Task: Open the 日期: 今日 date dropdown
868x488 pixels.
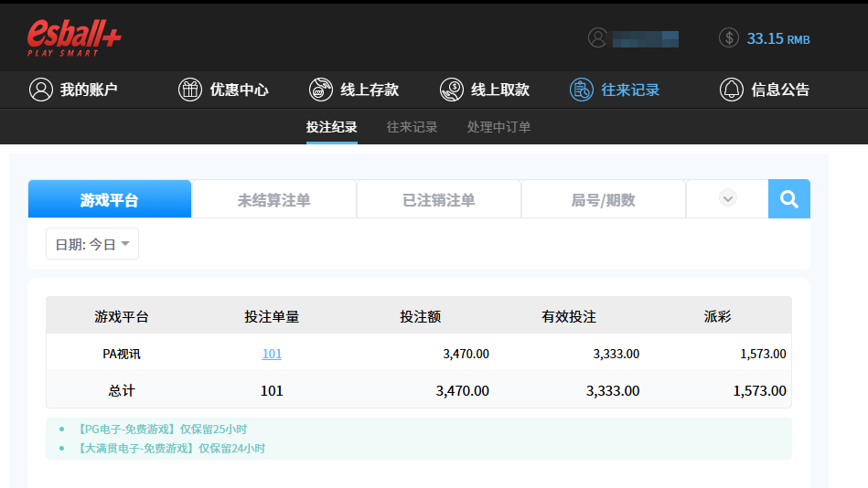Action: pyautogui.click(x=92, y=244)
